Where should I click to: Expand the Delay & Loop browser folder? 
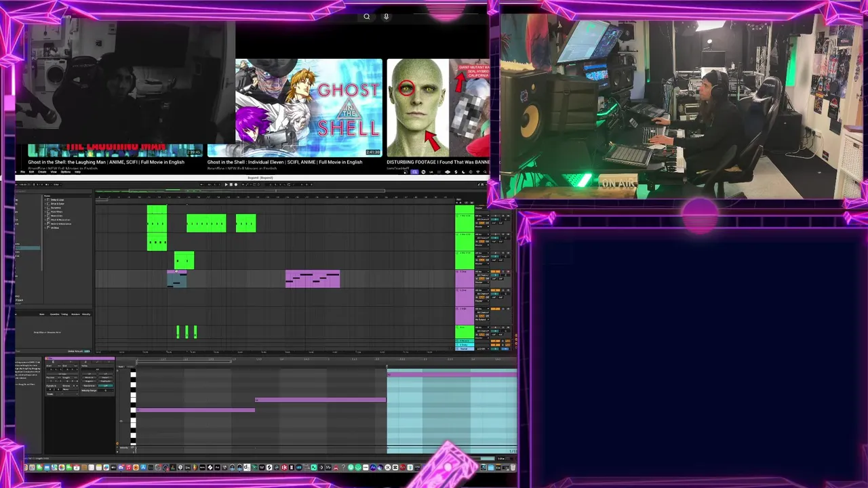(x=45, y=200)
